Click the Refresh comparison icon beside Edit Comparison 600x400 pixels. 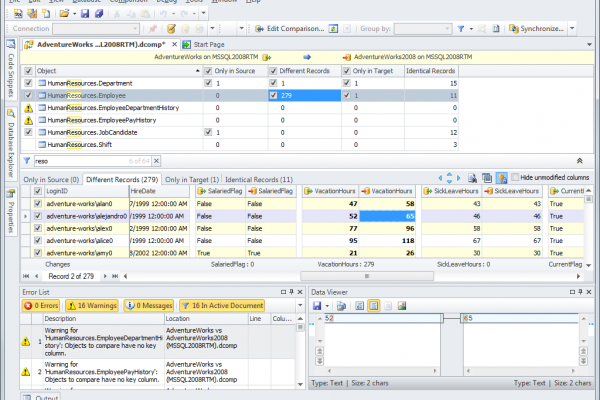[x=333, y=29]
